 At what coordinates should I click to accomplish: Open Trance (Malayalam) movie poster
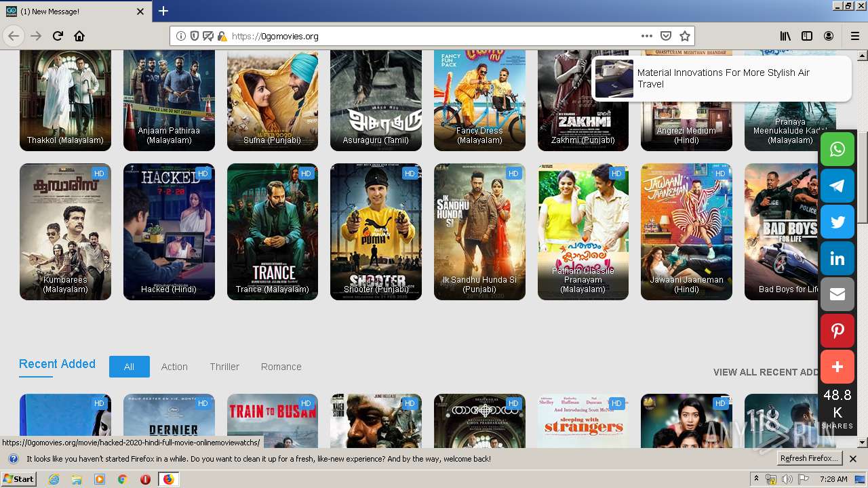point(273,232)
